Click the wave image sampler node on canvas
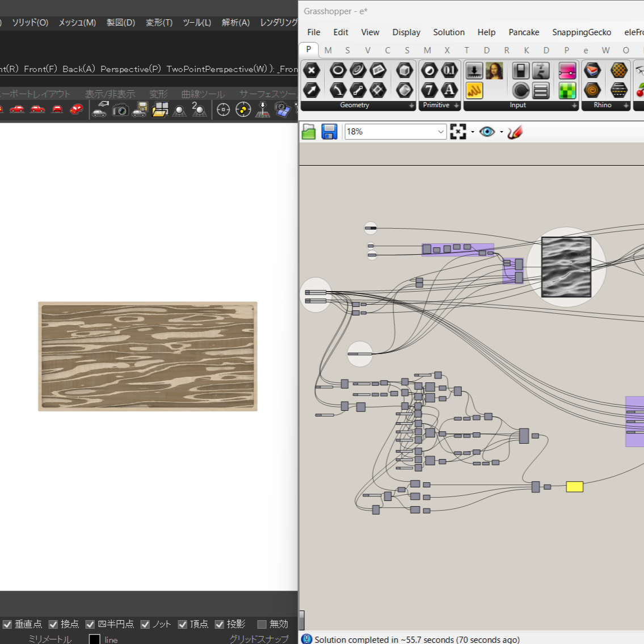 (566, 267)
